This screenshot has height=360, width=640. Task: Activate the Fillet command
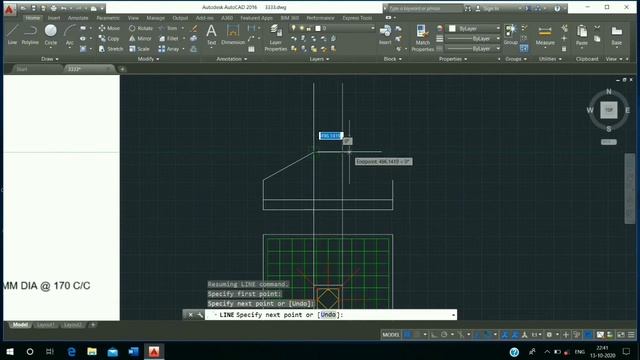point(169,38)
